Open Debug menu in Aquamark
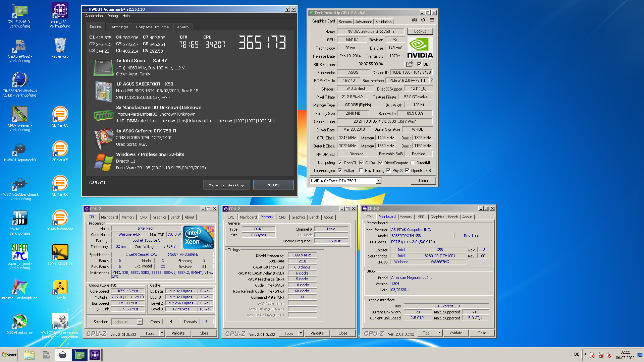 [x=112, y=16]
